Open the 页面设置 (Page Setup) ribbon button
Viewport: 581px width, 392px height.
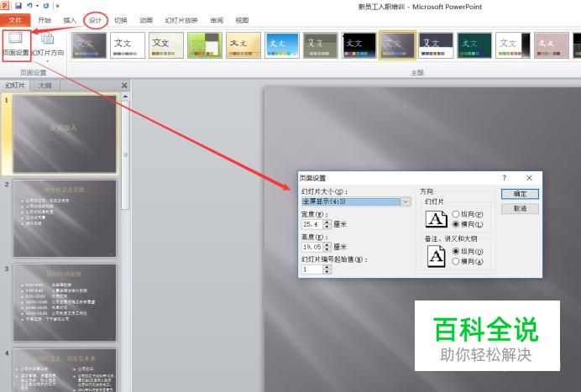click(x=16, y=45)
